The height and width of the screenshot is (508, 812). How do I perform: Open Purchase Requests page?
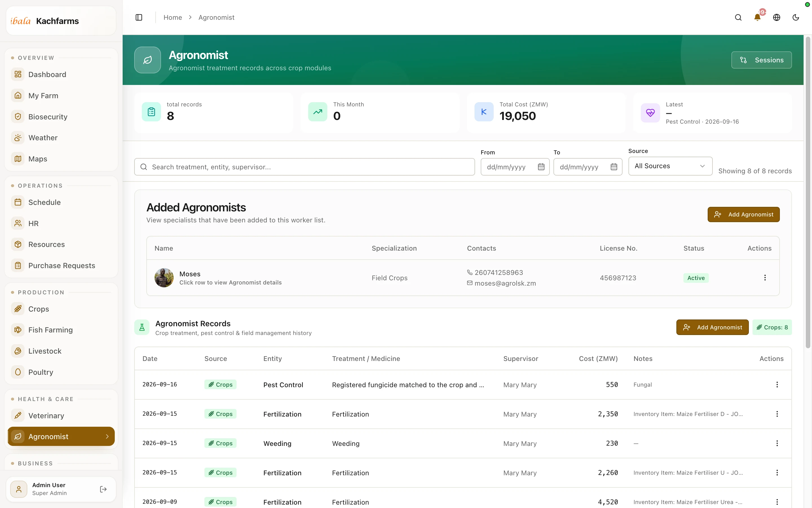click(61, 265)
